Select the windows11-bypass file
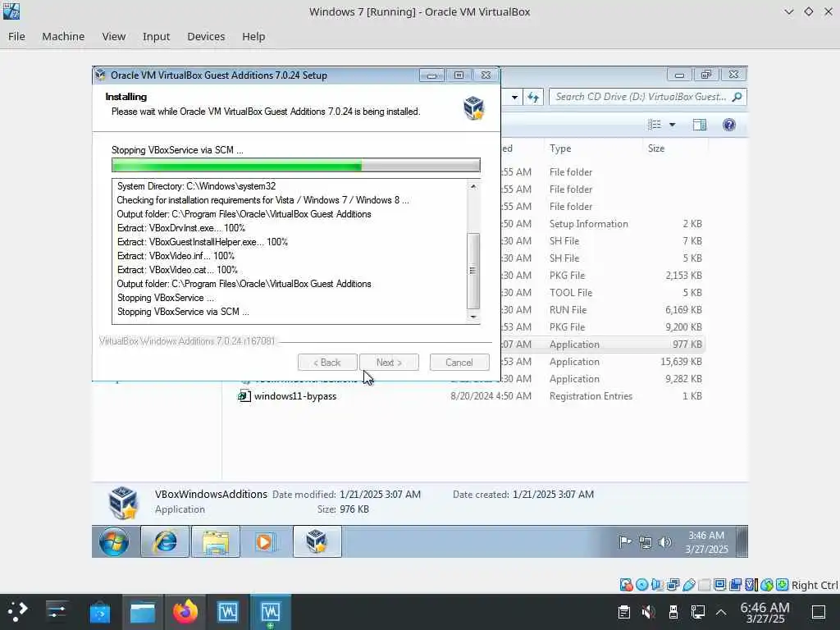840x630 pixels. coord(295,396)
